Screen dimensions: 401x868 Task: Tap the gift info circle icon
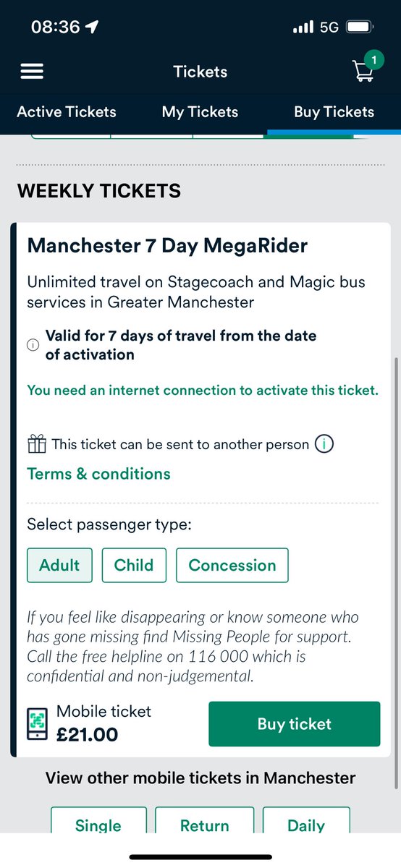(324, 444)
